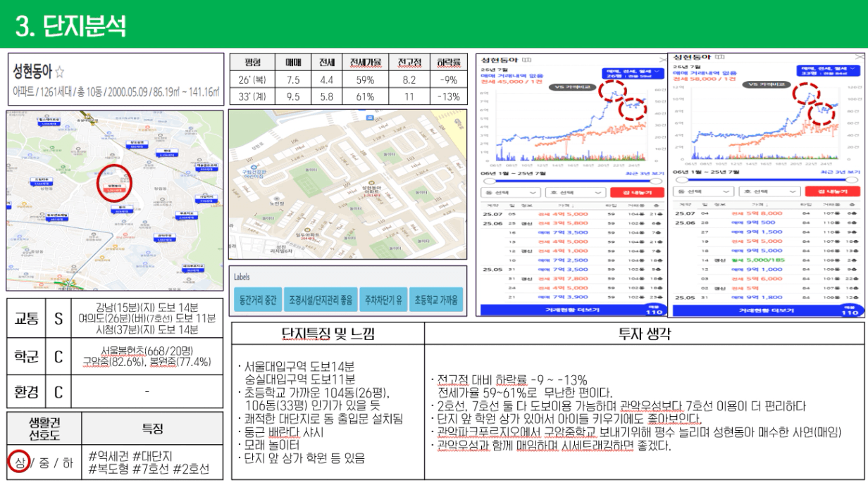The width and height of the screenshot is (868, 485).
Task: Close the 26평 price chart panel
Action: coord(663,61)
